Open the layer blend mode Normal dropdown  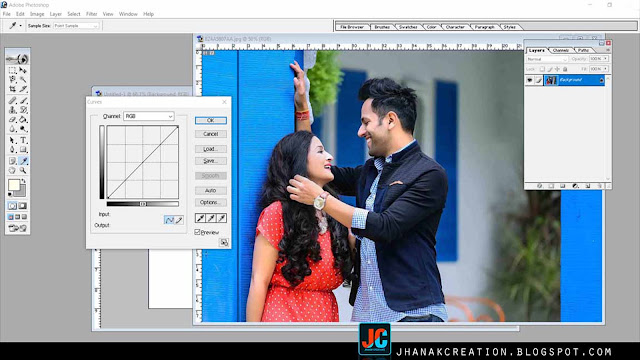[547, 59]
